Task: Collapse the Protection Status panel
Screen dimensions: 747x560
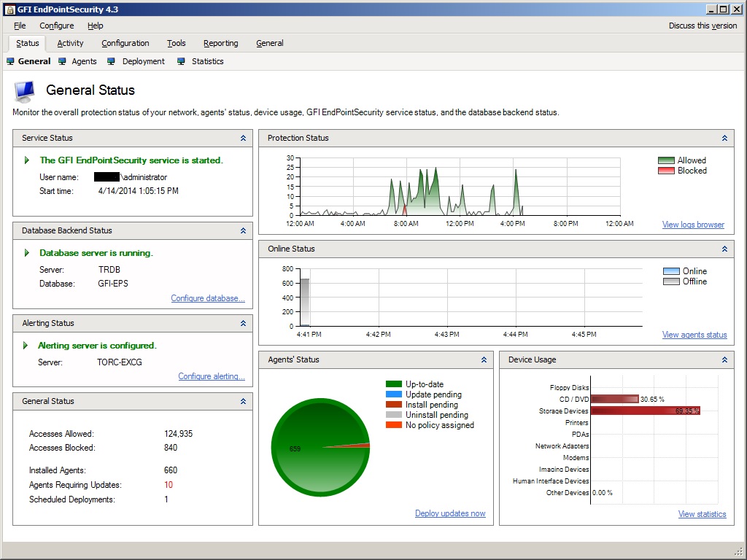Action: click(724, 138)
